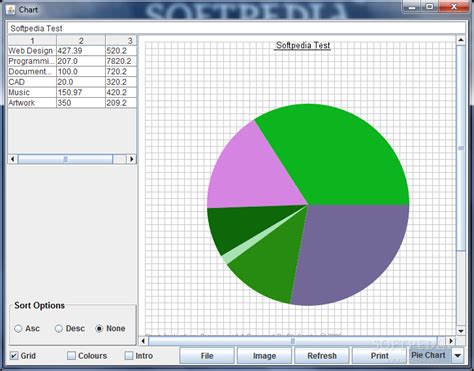Open the Pie Chart type dropdown arrow
Screen dimensions: 474x371
pyautogui.click(x=458, y=356)
